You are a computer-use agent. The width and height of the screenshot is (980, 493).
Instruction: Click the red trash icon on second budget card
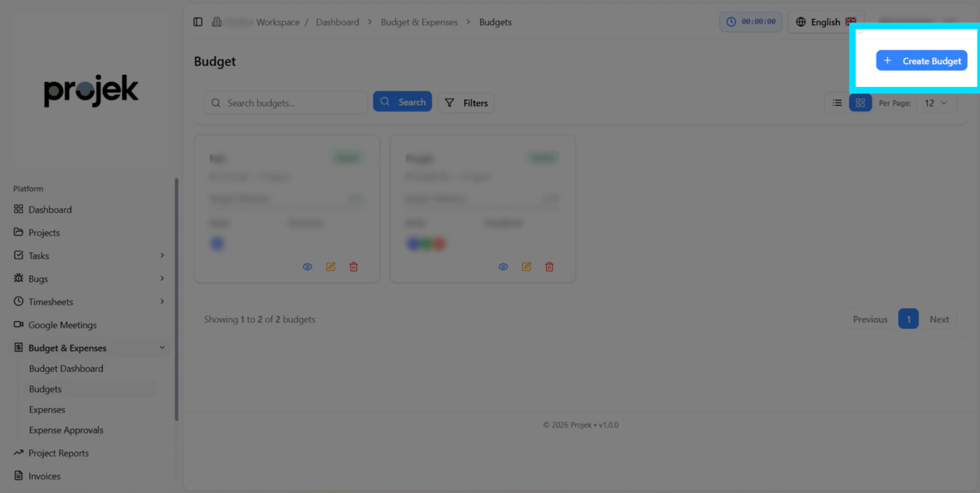549,267
